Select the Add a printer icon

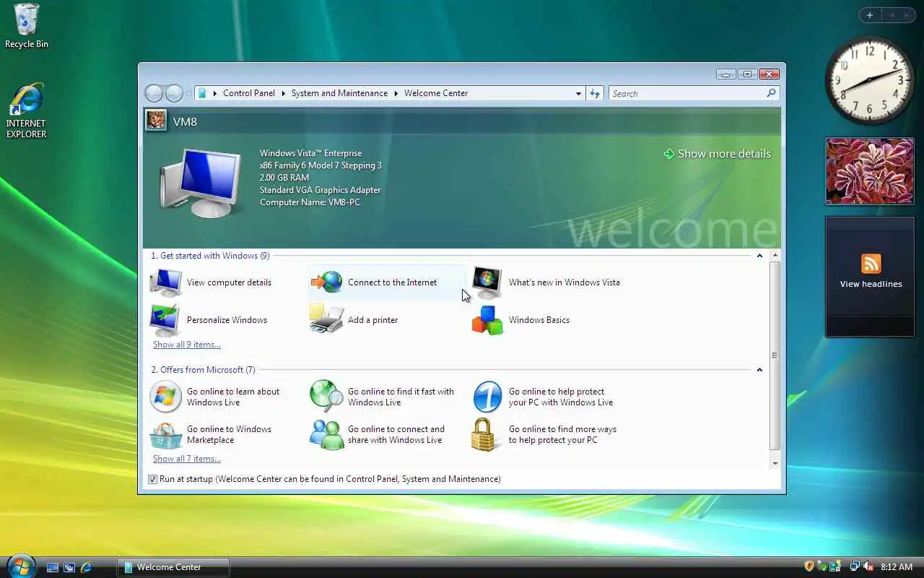click(x=327, y=319)
